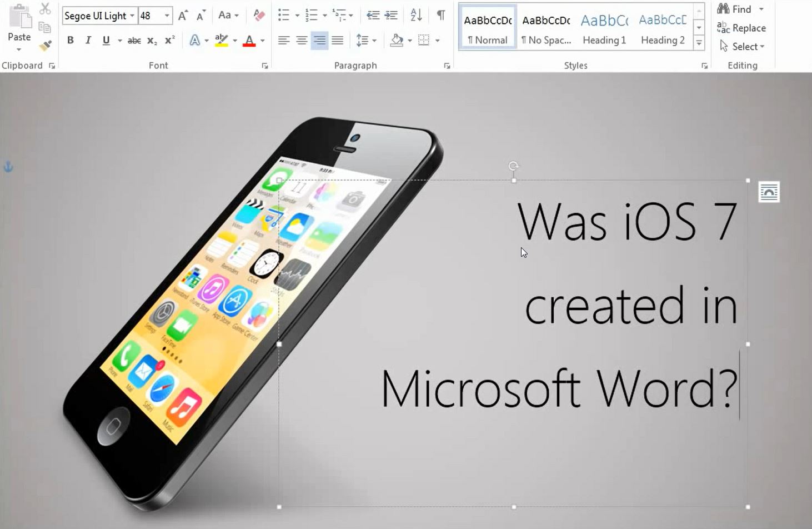The image size is (812, 529).
Task: Open the font size dropdown showing 48
Action: point(167,16)
